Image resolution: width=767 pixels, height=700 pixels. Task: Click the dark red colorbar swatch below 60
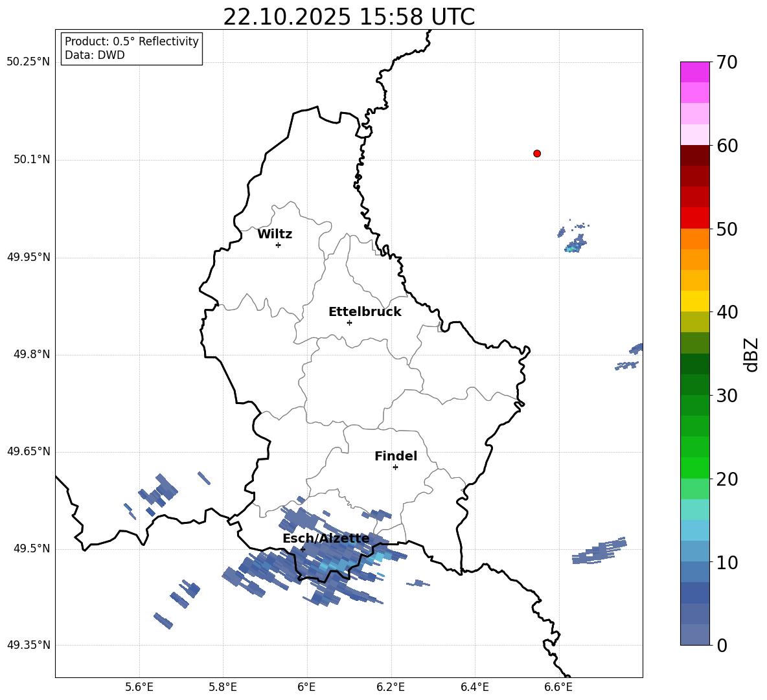tap(695, 155)
